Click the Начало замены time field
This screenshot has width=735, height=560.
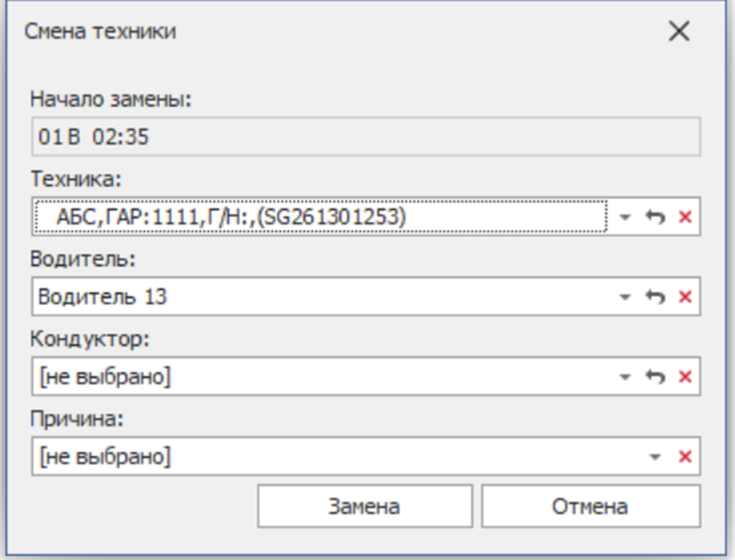coord(365,137)
